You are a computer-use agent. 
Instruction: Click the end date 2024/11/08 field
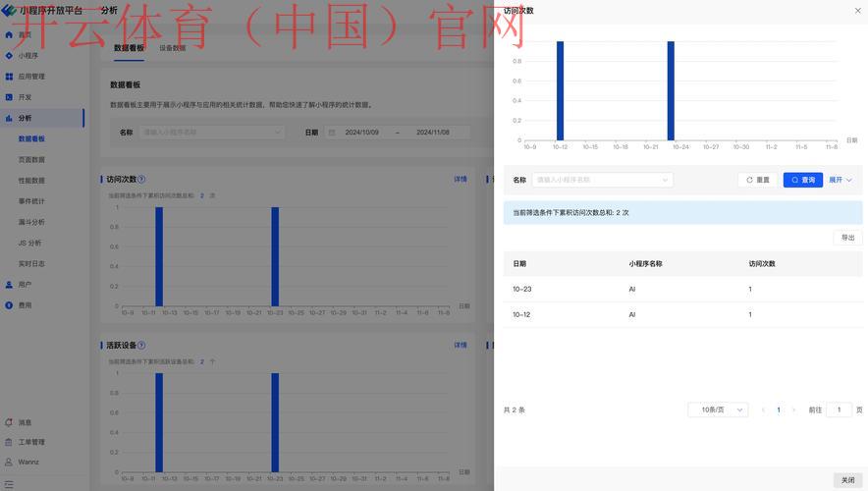coord(433,133)
